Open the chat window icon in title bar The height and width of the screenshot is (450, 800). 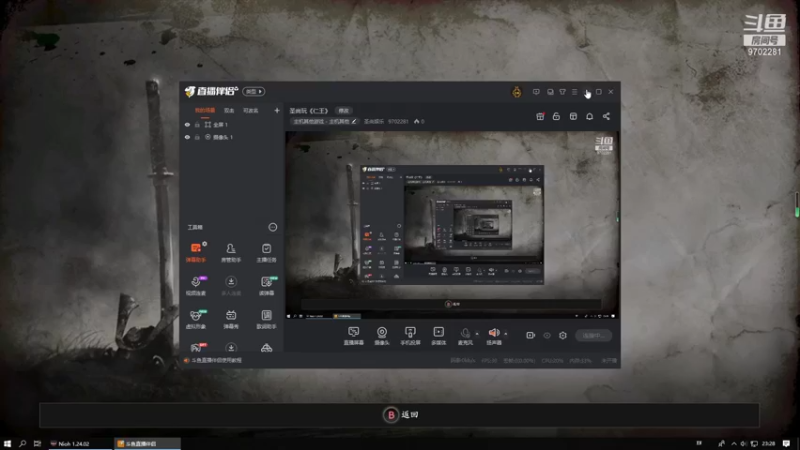tap(550, 92)
